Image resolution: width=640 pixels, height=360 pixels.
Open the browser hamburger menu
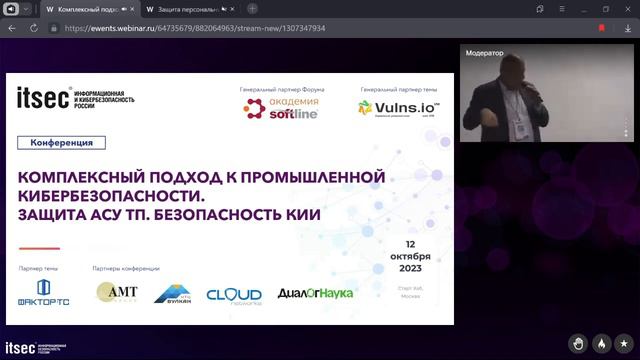[562, 9]
